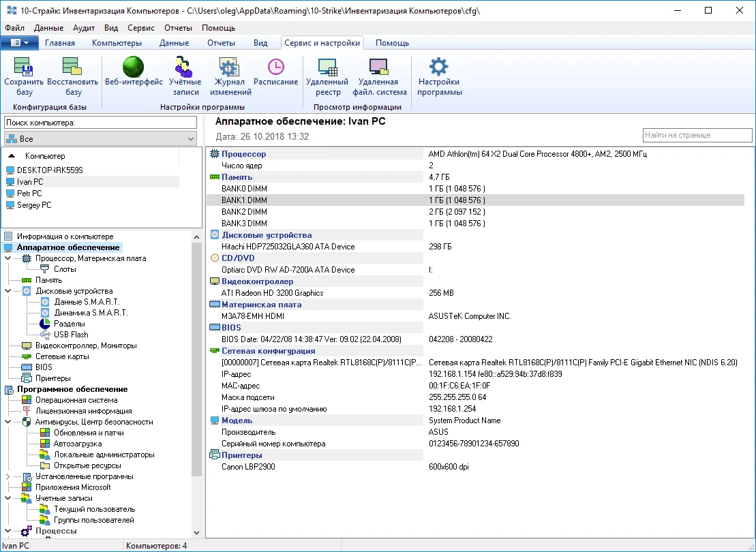This screenshot has width=756, height=552.
Task: Click the Save database icon
Action: coord(23,66)
